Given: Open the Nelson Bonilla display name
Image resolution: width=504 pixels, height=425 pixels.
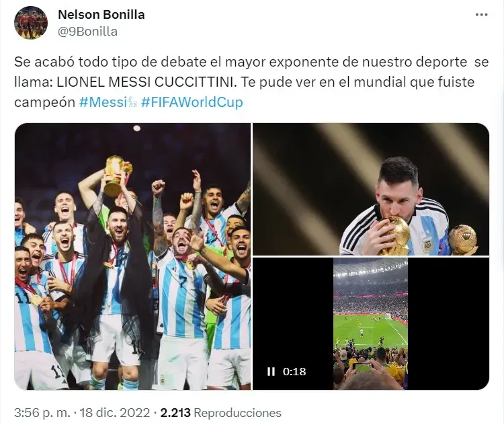Looking at the screenshot, I should pos(101,15).
